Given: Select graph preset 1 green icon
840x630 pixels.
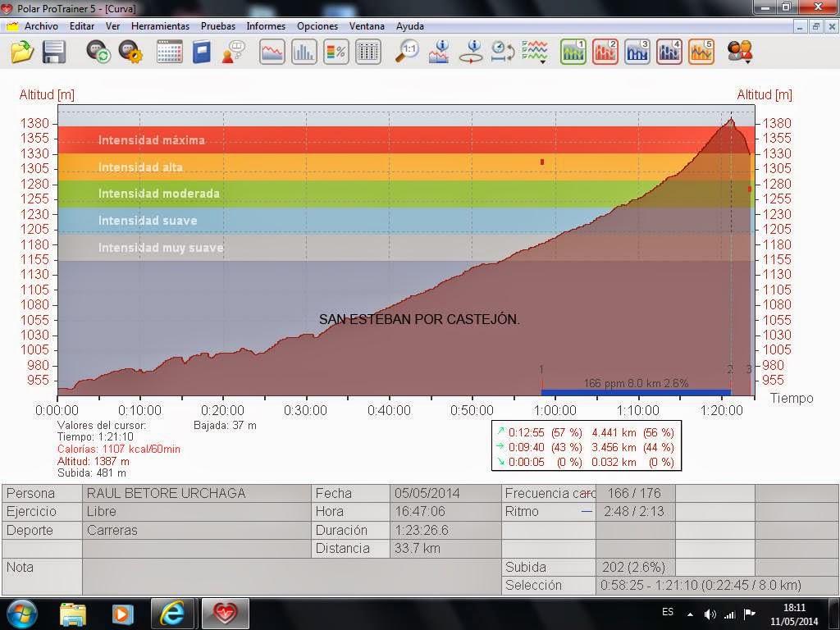Looking at the screenshot, I should pos(573,52).
